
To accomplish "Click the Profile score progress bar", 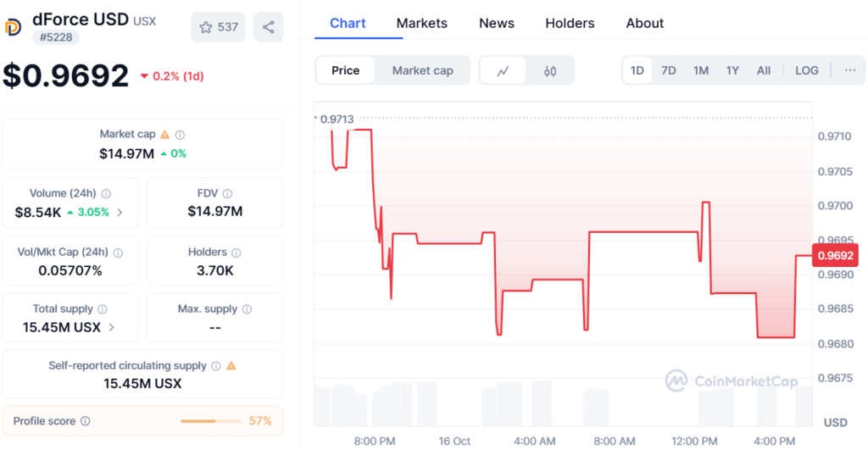I will tap(210, 421).
